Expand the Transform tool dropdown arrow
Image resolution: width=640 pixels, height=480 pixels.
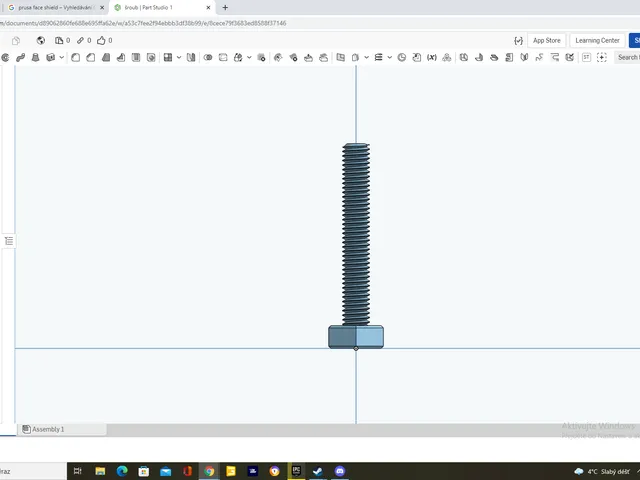[249, 58]
